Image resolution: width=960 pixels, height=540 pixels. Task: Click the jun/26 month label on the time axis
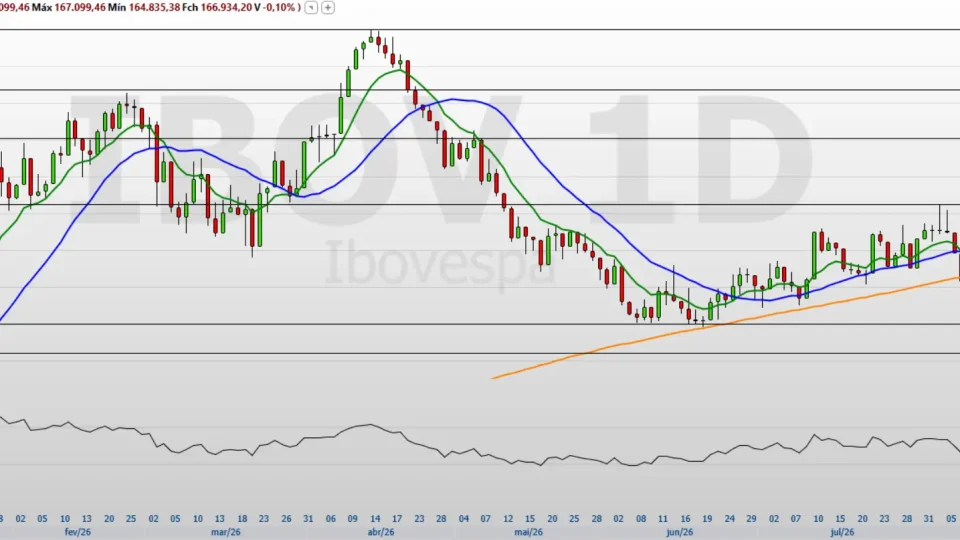pyautogui.click(x=680, y=531)
